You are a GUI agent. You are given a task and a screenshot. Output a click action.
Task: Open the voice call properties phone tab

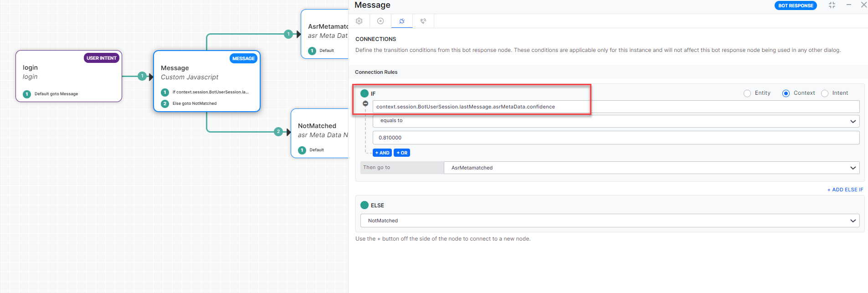[x=423, y=21]
